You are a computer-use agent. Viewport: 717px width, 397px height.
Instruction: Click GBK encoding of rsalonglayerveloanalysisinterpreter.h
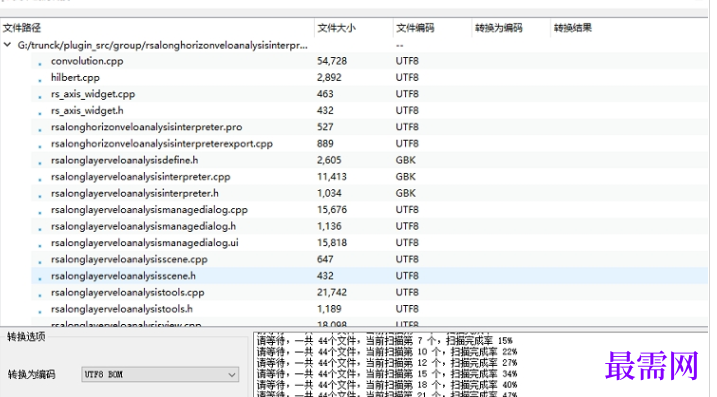pos(406,193)
